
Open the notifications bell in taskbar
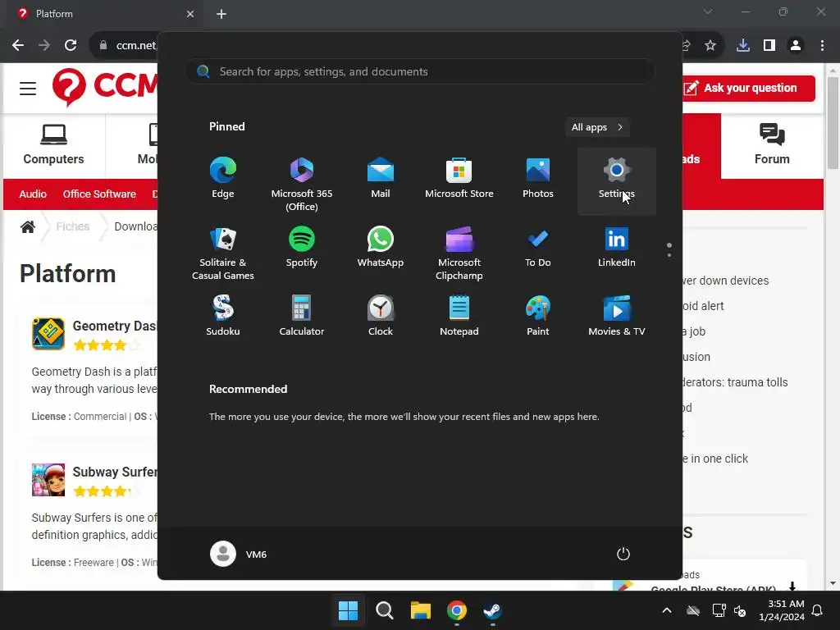pos(818,610)
